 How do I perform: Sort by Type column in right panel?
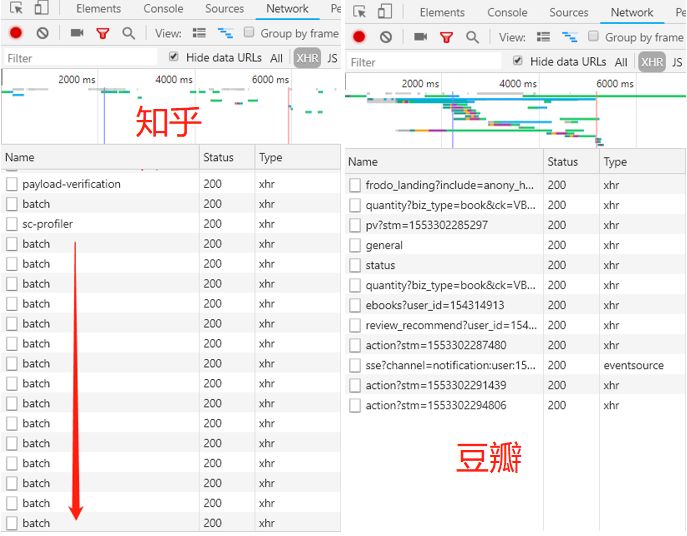click(642, 162)
